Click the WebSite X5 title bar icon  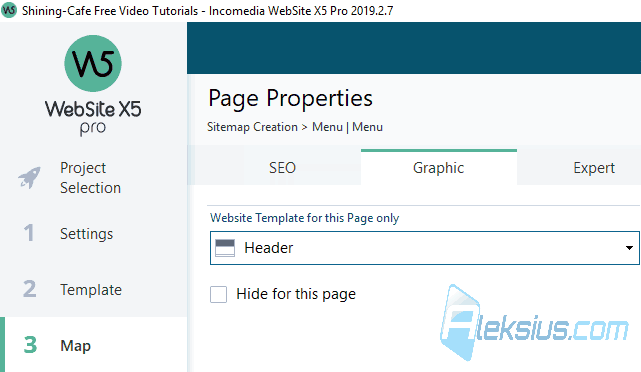point(9,10)
